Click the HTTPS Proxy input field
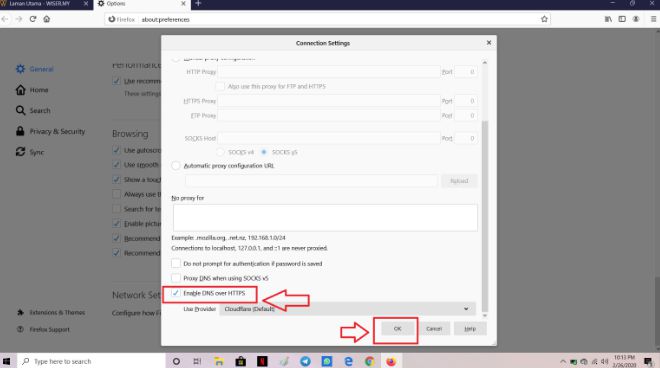Screen dimensions: 660x368 click(x=329, y=101)
